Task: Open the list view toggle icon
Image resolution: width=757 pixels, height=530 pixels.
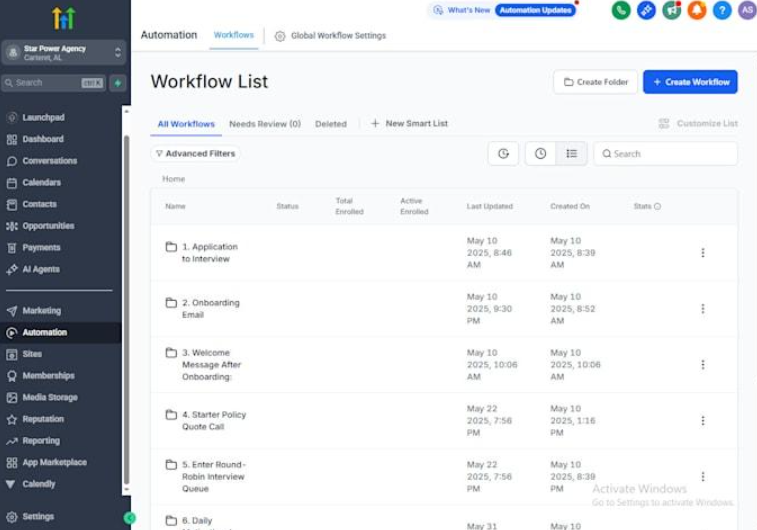Action: point(572,153)
